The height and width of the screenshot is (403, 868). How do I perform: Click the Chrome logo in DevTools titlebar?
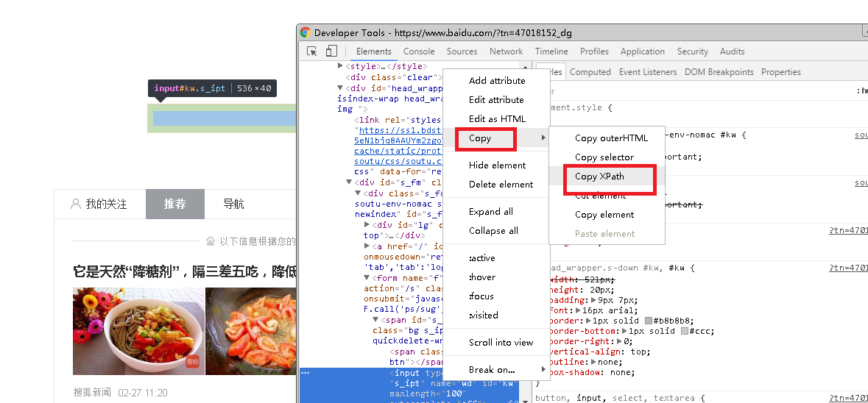point(306,32)
